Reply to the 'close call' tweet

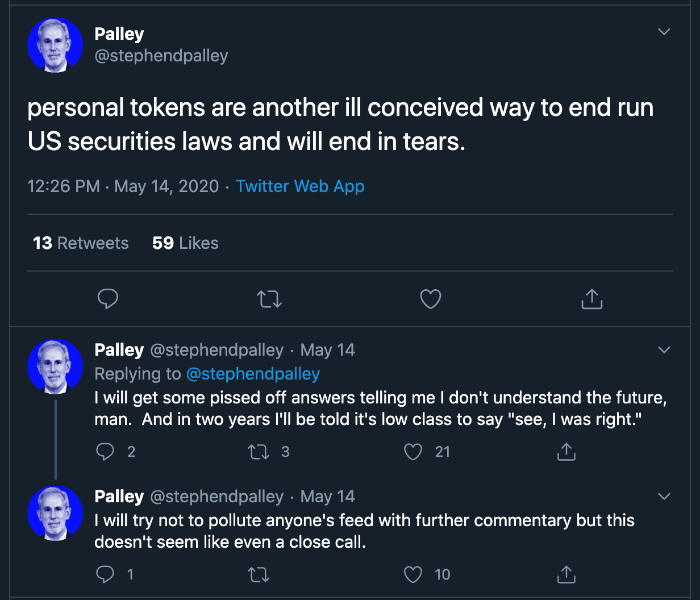(x=105, y=575)
